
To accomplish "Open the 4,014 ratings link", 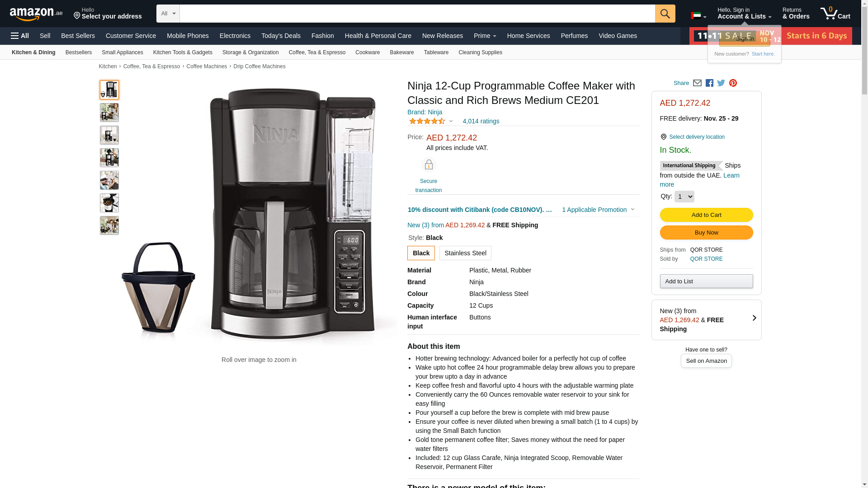I will pyautogui.click(x=481, y=121).
